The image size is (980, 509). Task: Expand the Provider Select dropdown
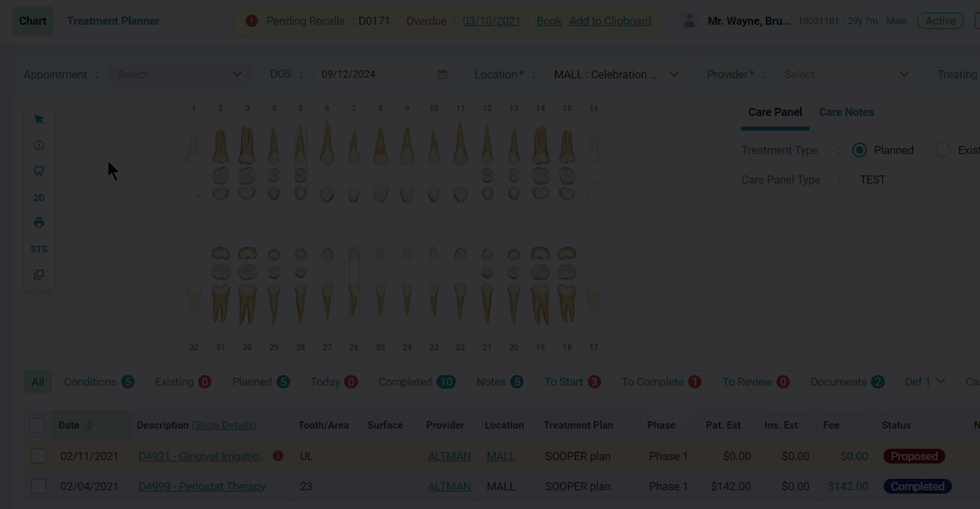pos(847,74)
